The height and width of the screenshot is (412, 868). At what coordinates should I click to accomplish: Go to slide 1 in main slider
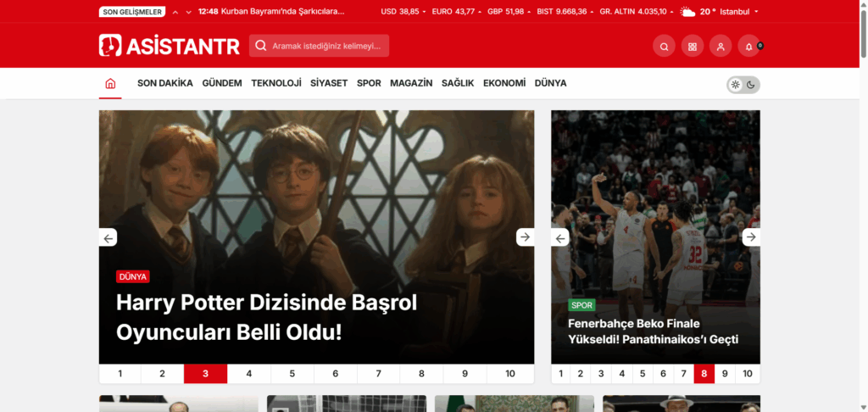(x=120, y=374)
